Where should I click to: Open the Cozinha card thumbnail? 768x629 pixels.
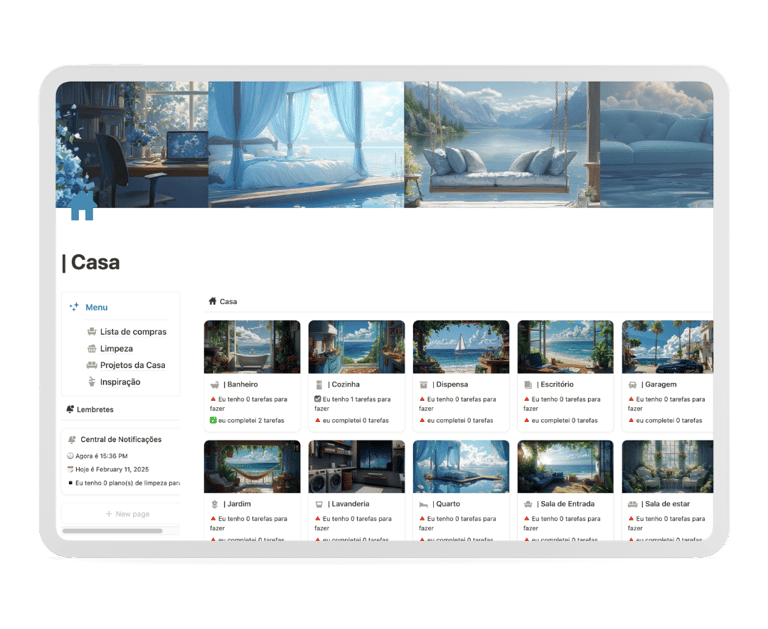tap(357, 347)
